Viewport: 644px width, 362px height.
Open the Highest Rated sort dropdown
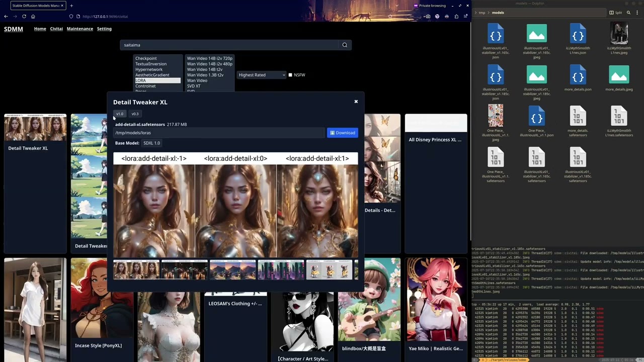pos(261,75)
